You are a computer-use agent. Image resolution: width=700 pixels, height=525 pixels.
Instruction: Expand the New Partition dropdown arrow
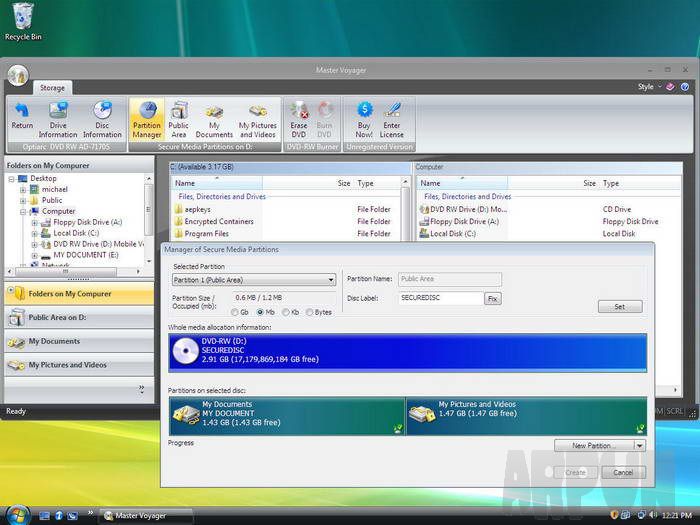639,446
